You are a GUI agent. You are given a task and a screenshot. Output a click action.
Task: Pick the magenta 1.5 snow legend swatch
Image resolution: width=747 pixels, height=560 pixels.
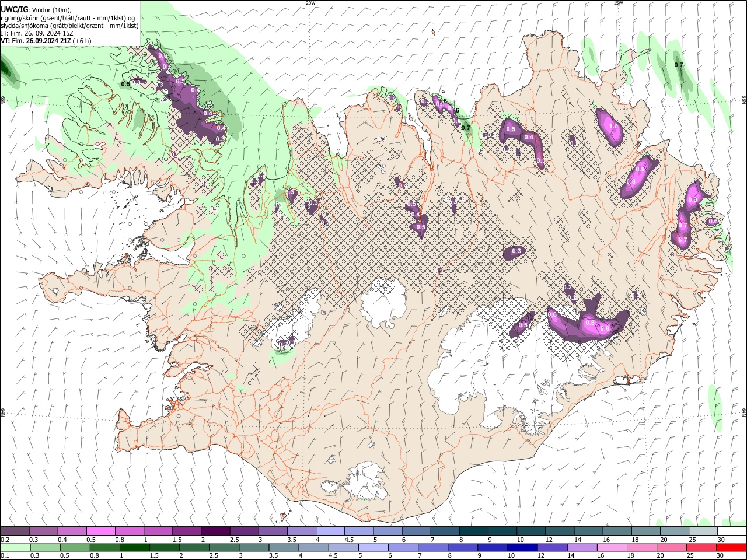pyautogui.click(x=186, y=531)
